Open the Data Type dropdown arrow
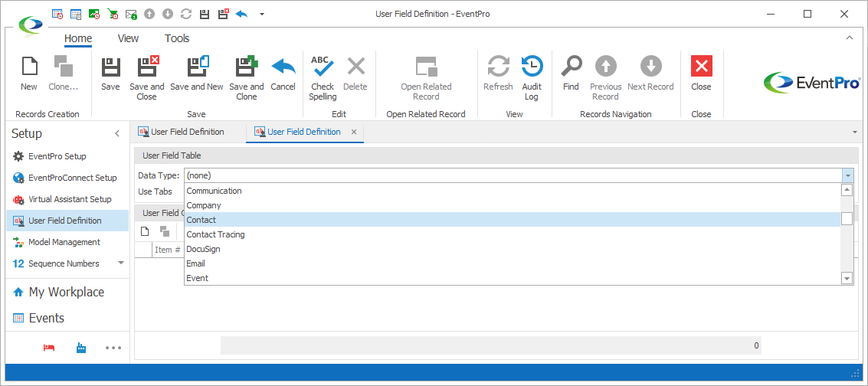The image size is (868, 386). [847, 175]
